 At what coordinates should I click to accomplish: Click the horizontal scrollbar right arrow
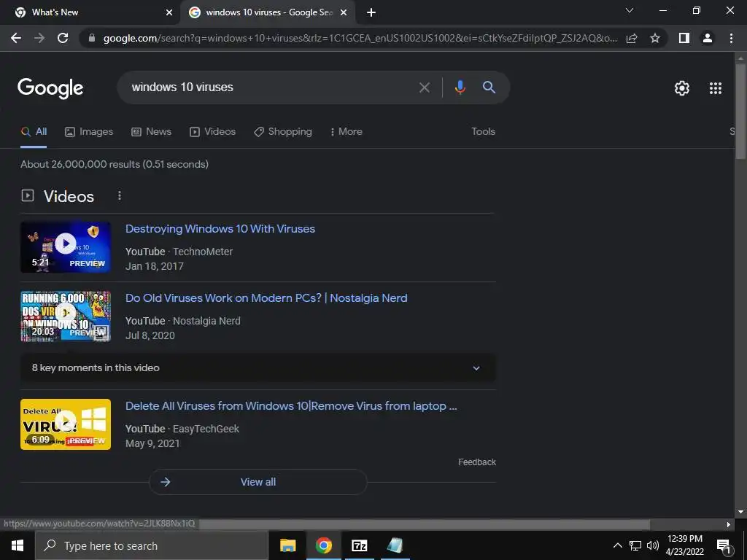[729, 524]
